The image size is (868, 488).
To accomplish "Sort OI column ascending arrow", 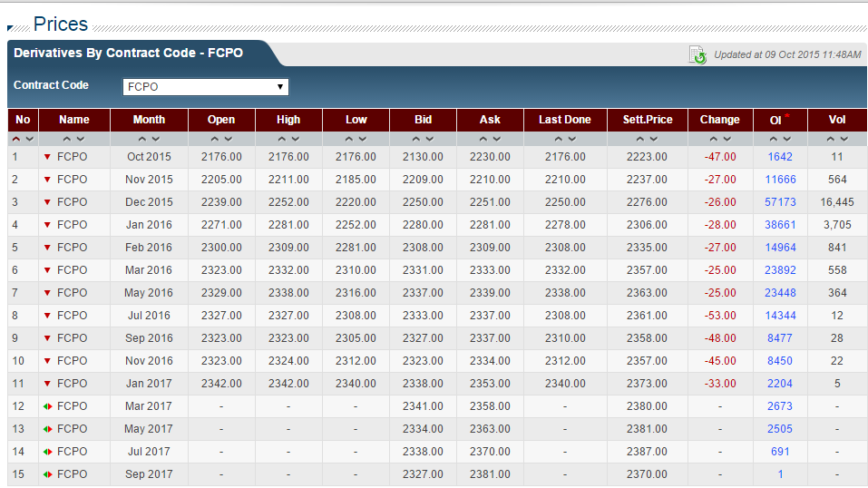I will [x=774, y=139].
